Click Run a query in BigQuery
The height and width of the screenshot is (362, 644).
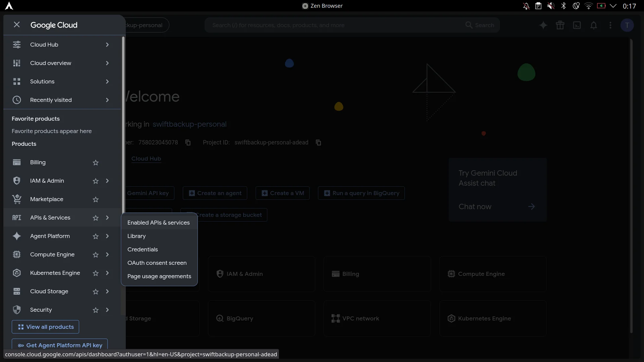click(361, 193)
